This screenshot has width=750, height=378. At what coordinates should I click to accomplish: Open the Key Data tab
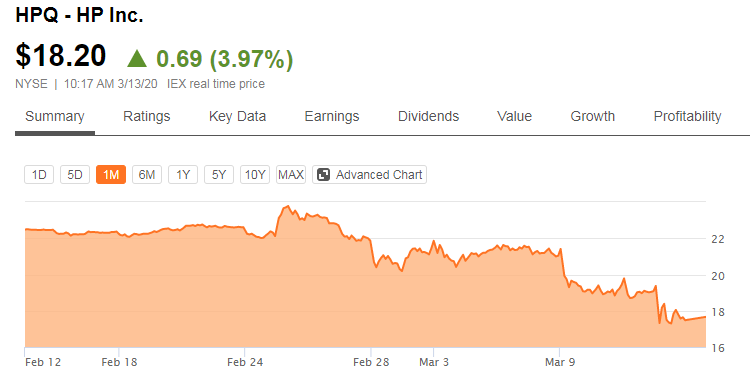[x=237, y=116]
